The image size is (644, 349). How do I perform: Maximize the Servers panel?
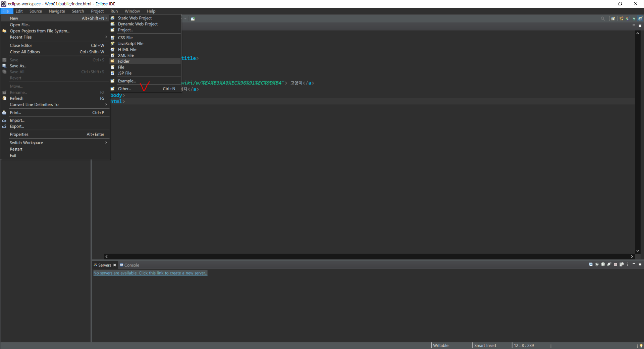pos(640,264)
